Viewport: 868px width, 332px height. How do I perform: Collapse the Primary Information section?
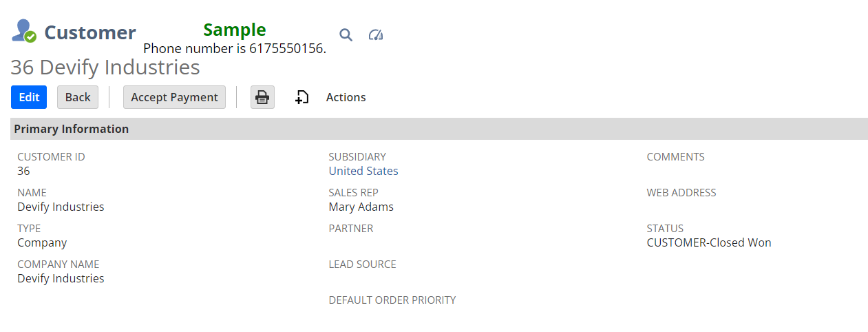pyautogui.click(x=72, y=129)
